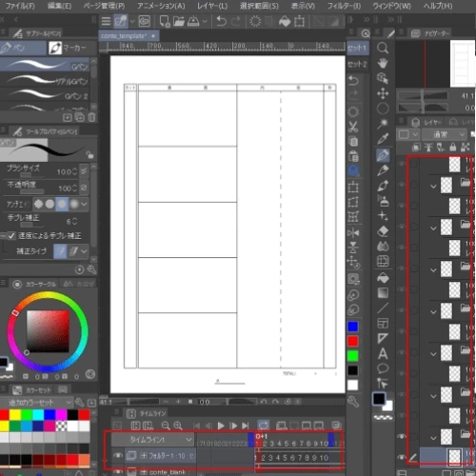Select the Operation object tool

(x=383, y=78)
